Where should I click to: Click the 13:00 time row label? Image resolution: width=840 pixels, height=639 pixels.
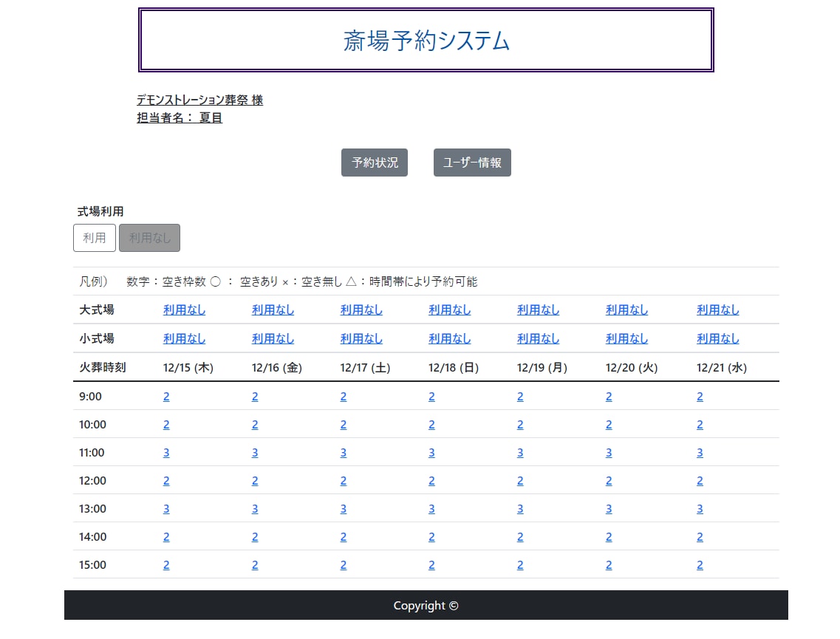[92, 509]
